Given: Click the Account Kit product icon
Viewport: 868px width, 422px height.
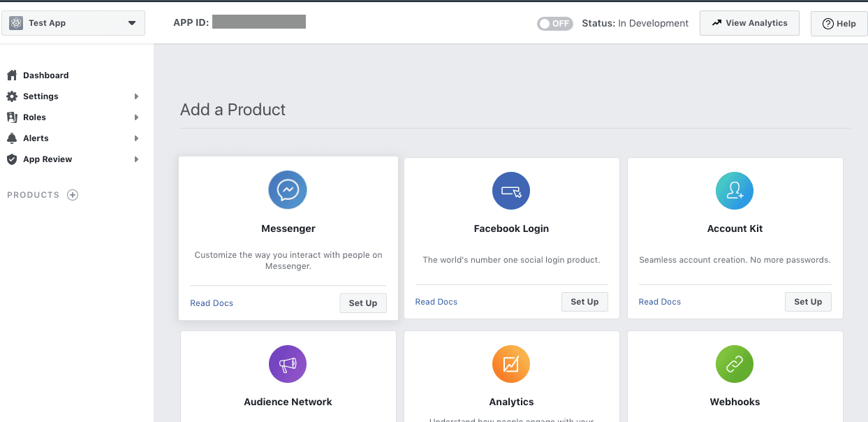Looking at the screenshot, I should click(735, 190).
